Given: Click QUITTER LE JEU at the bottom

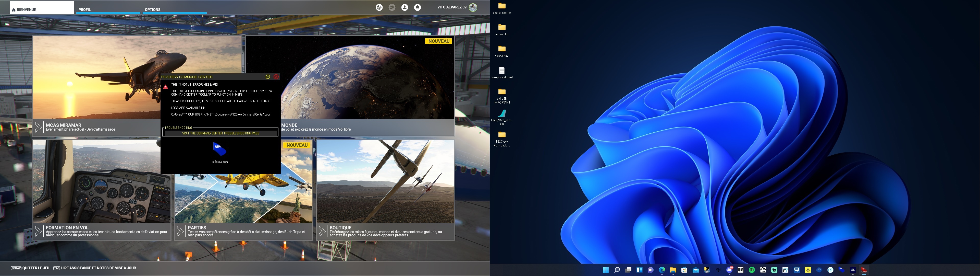Looking at the screenshot, I should pos(30,268).
